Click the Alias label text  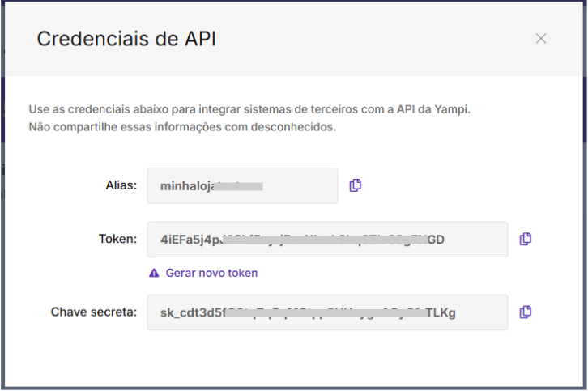pyautogui.click(x=121, y=185)
